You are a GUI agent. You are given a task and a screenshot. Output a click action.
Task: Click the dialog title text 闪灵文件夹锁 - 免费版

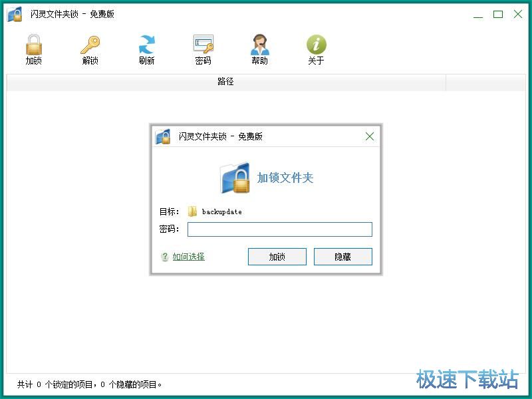pyautogui.click(x=221, y=136)
